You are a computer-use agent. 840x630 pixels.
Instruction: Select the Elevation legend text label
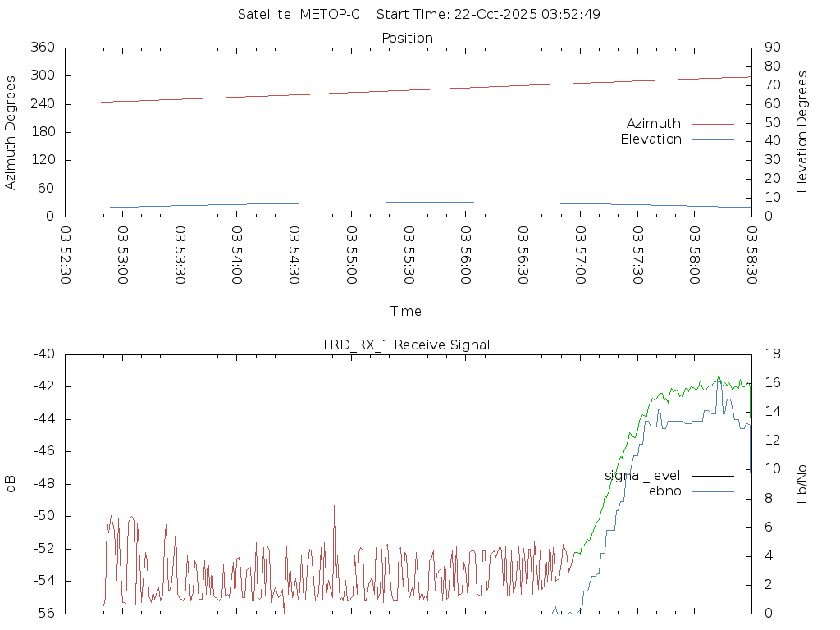[651, 139]
